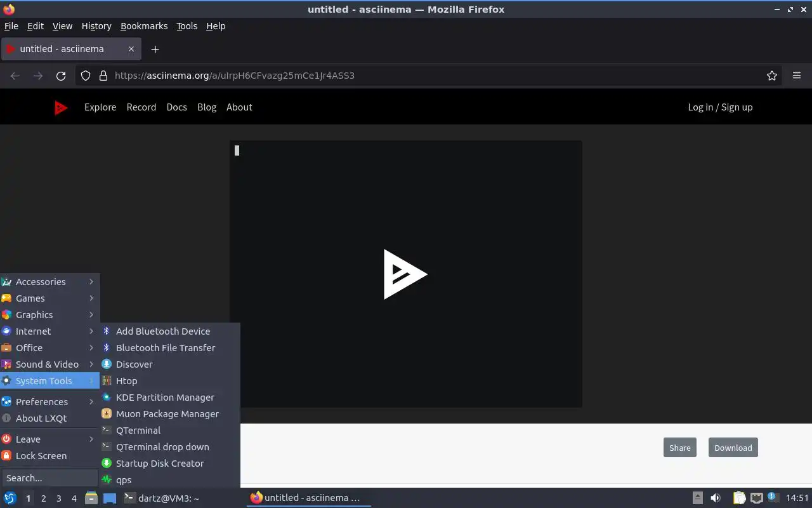Click the Download button

point(733,448)
